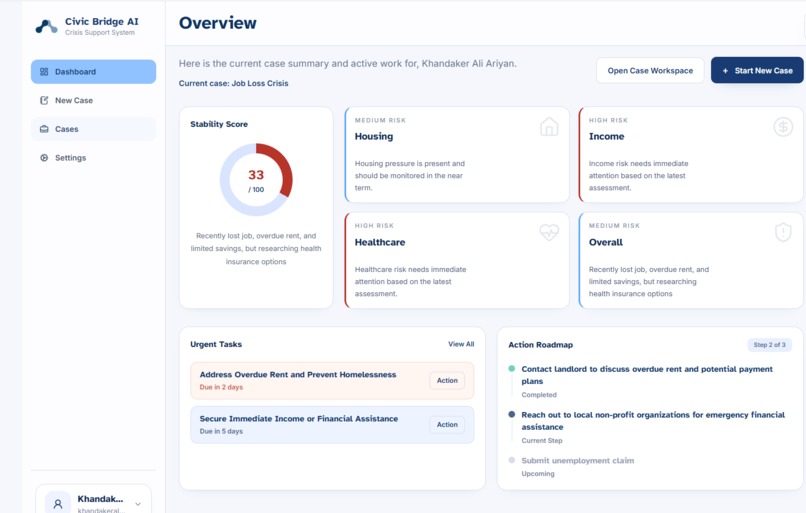Click the Start New Case button
Screen dimensions: 806x513
coord(757,70)
